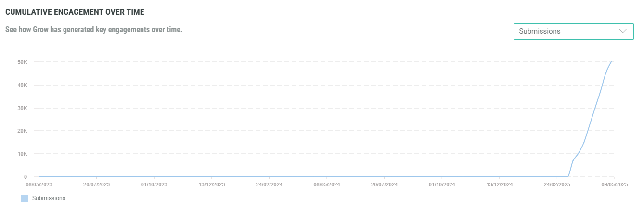
Task: Toggle the Submissions series via legend label
Action: [x=49, y=198]
